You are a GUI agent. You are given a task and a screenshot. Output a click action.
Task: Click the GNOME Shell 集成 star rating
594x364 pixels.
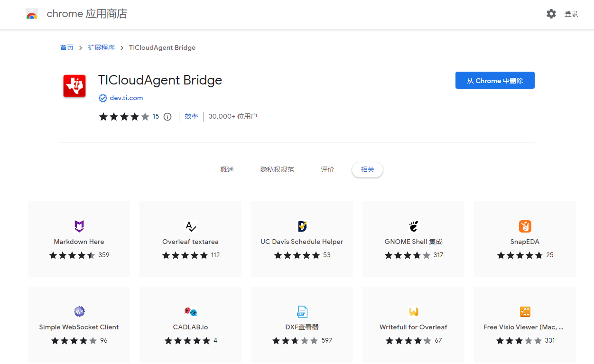(408, 255)
